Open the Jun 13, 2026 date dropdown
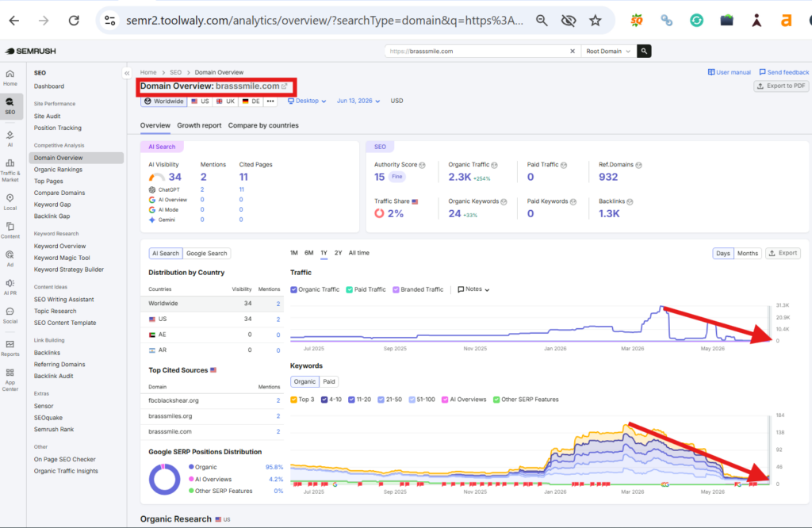This screenshot has height=528, width=812. [358, 101]
